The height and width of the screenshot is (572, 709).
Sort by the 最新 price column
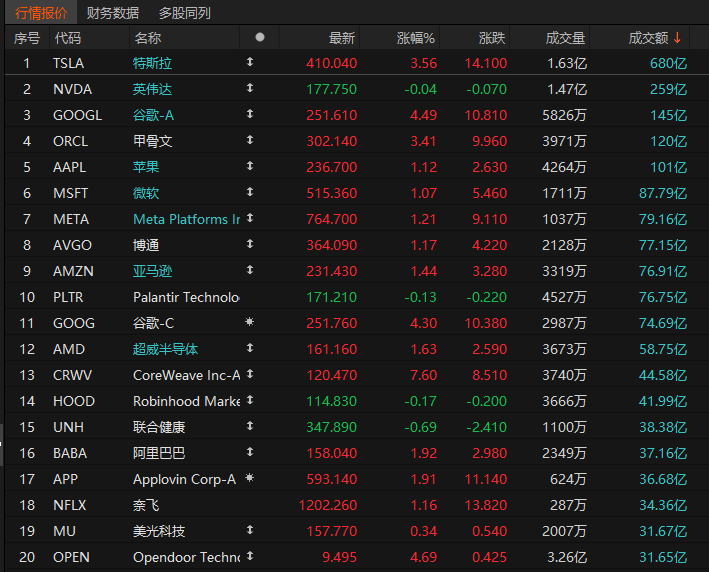click(x=342, y=38)
